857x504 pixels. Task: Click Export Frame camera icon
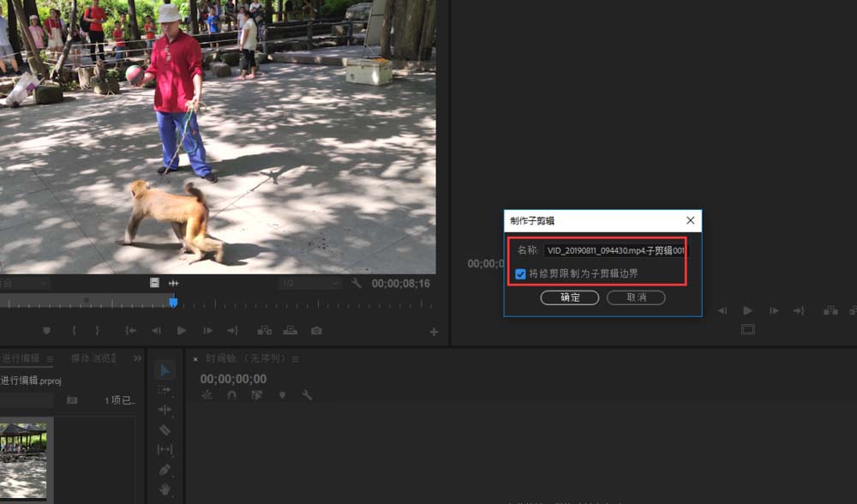point(316,331)
